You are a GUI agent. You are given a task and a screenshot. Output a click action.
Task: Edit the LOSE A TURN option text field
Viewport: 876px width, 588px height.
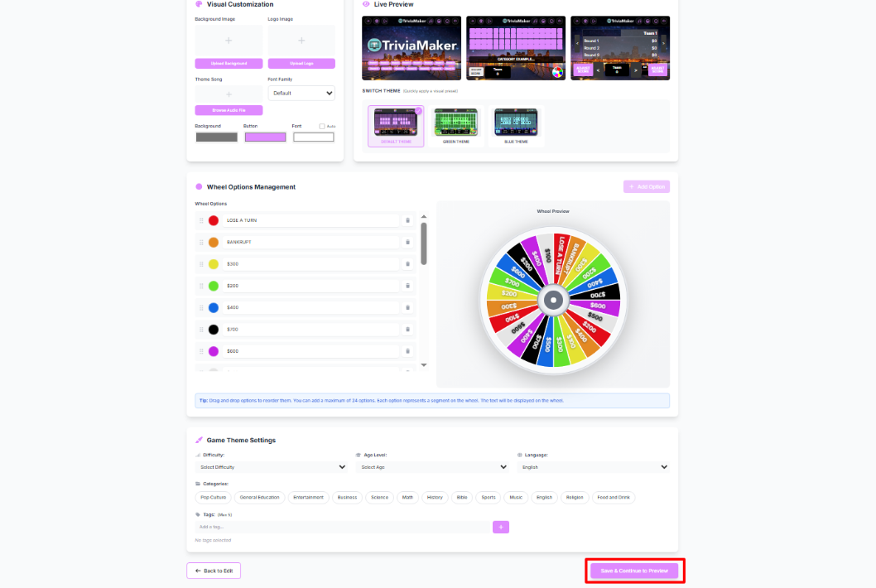[x=310, y=220]
